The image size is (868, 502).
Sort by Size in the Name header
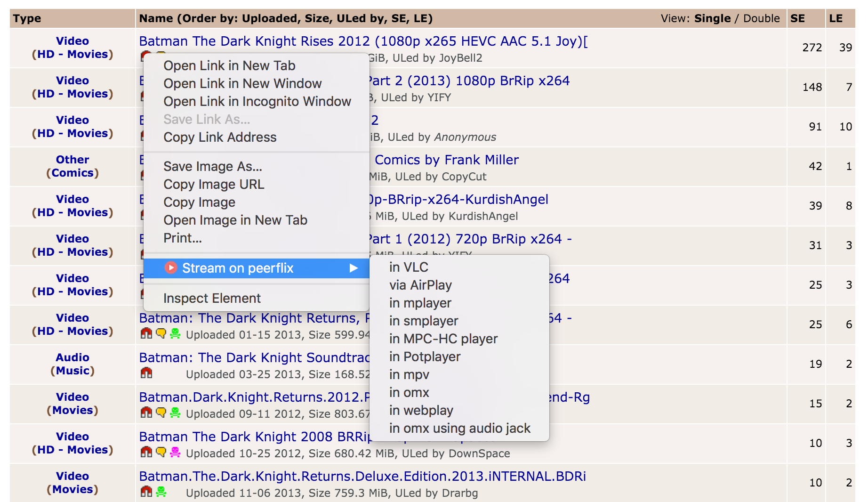pyautogui.click(x=317, y=18)
